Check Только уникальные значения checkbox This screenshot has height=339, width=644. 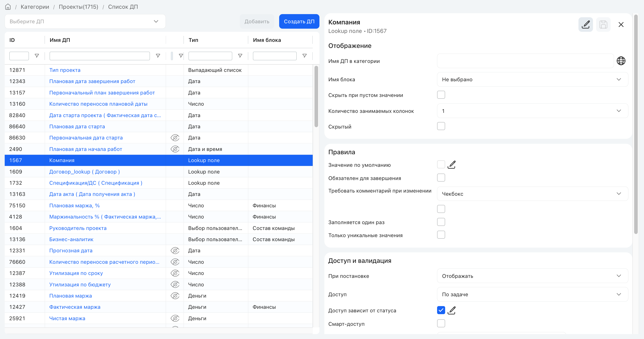tap(441, 235)
